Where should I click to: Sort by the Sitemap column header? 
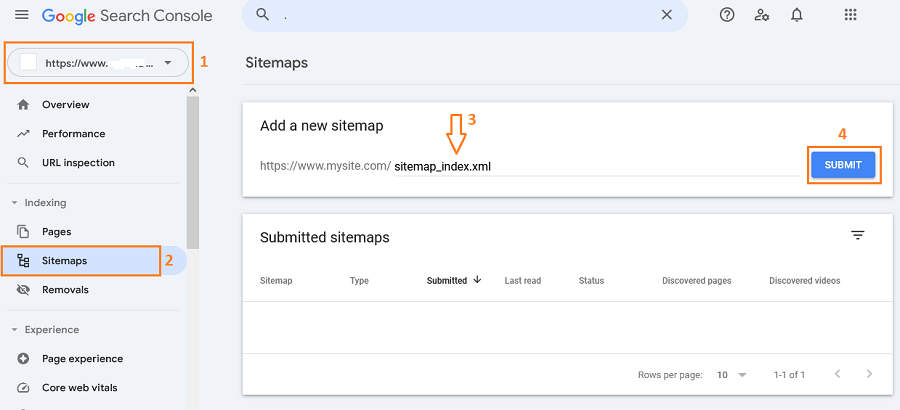pyautogui.click(x=276, y=281)
